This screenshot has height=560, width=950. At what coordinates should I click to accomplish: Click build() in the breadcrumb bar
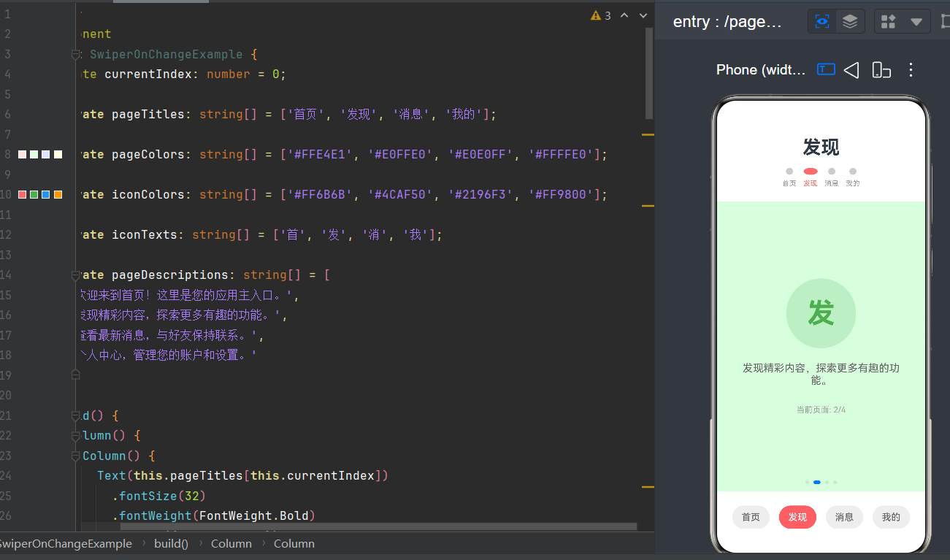tap(172, 543)
